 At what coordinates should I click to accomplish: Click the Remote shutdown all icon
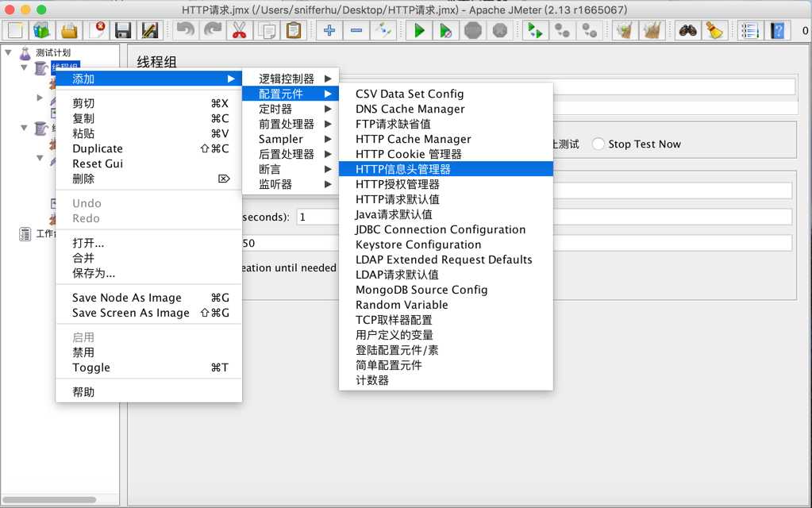point(589,30)
